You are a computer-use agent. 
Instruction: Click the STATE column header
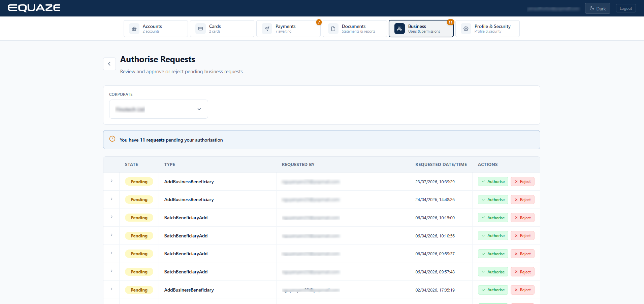tap(131, 164)
